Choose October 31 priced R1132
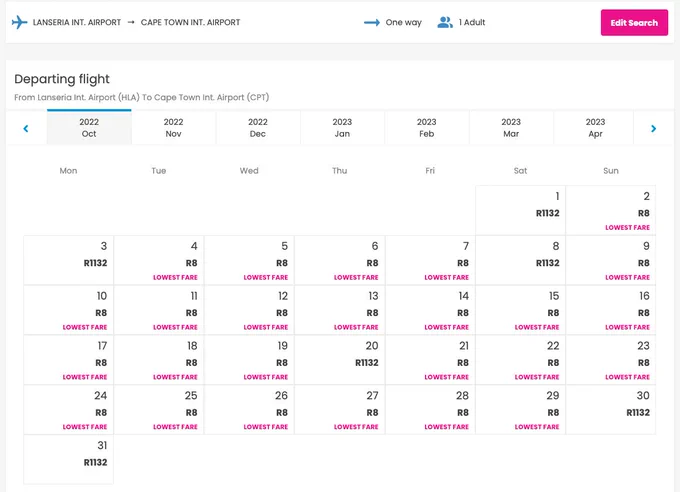The image size is (680, 492). [69, 459]
